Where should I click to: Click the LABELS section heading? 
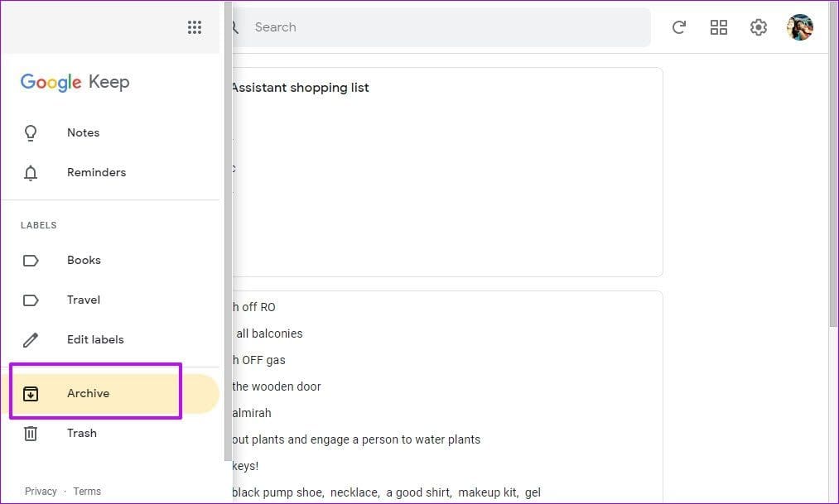pos(39,225)
